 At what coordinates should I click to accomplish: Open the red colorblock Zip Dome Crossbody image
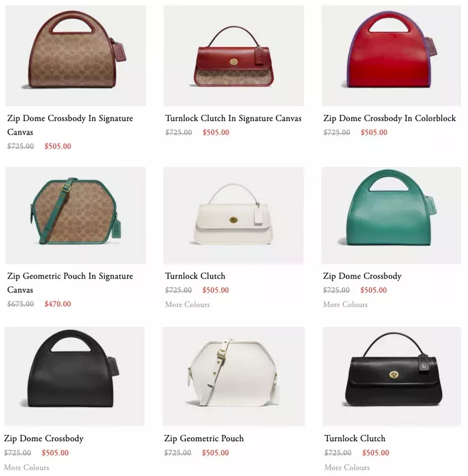tap(391, 55)
